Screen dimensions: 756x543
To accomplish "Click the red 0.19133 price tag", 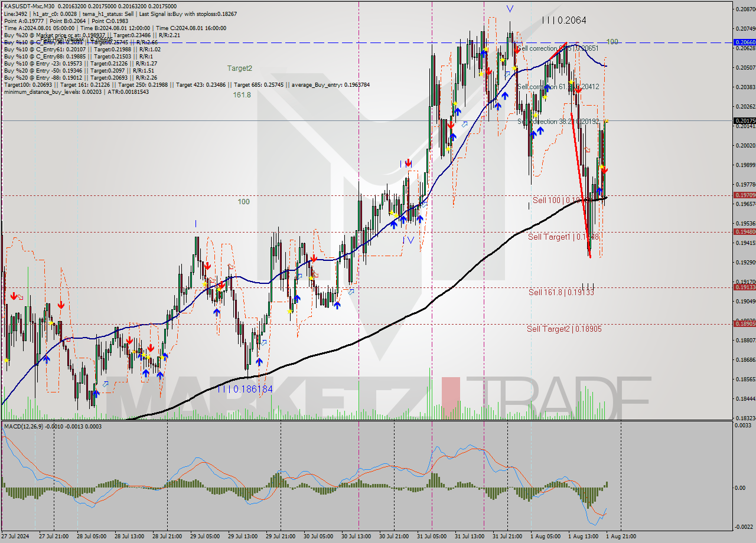I will pyautogui.click(x=744, y=287).
